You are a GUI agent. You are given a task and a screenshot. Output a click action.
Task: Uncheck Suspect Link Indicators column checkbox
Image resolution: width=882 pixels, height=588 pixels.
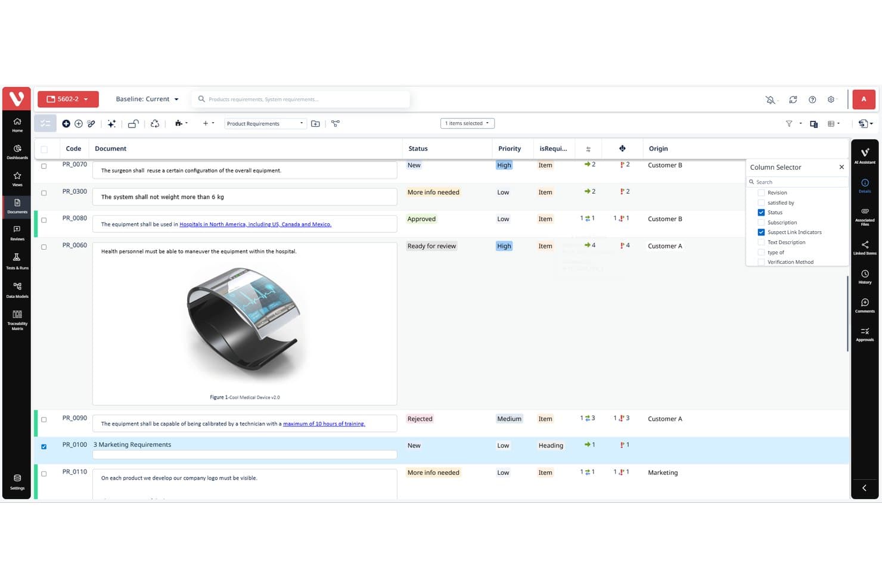[761, 232]
